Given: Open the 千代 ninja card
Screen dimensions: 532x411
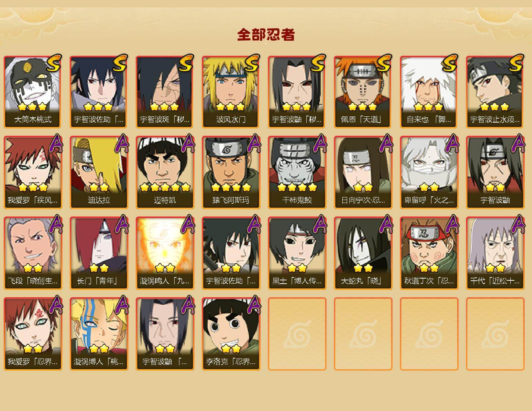Looking at the screenshot, I should [495, 253].
